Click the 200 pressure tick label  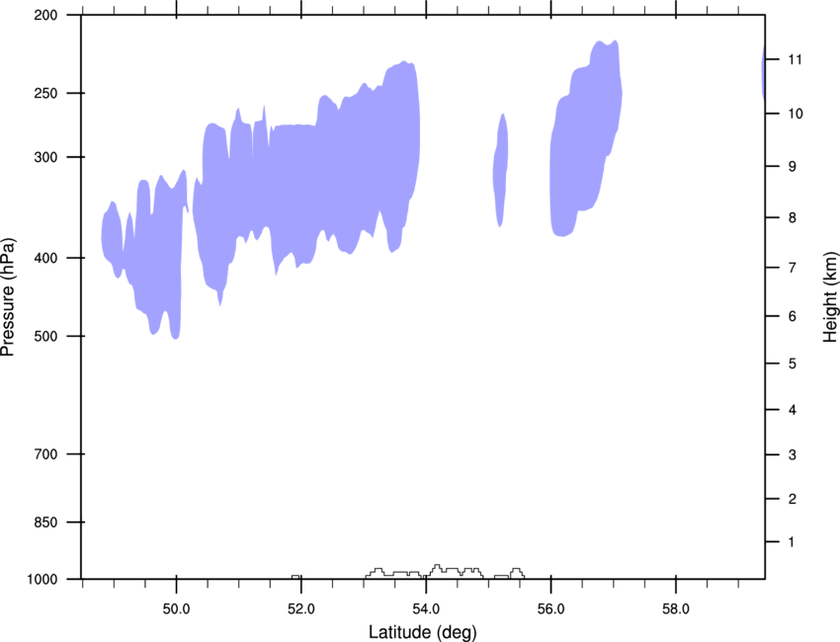coord(45,15)
